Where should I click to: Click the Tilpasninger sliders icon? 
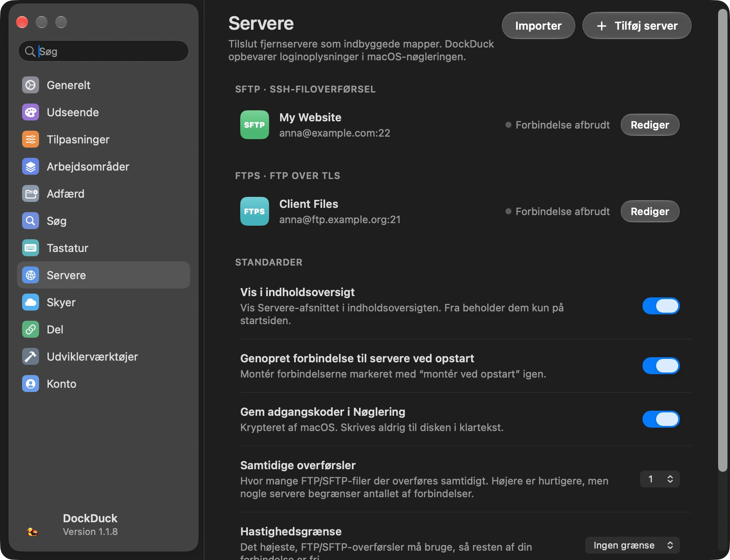click(x=31, y=140)
